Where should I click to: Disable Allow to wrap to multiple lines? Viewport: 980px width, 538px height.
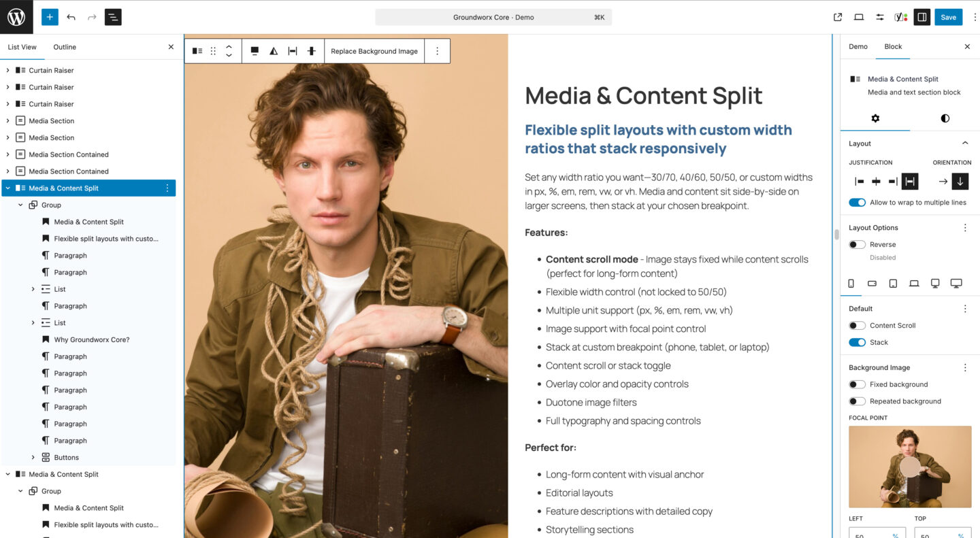click(x=857, y=202)
